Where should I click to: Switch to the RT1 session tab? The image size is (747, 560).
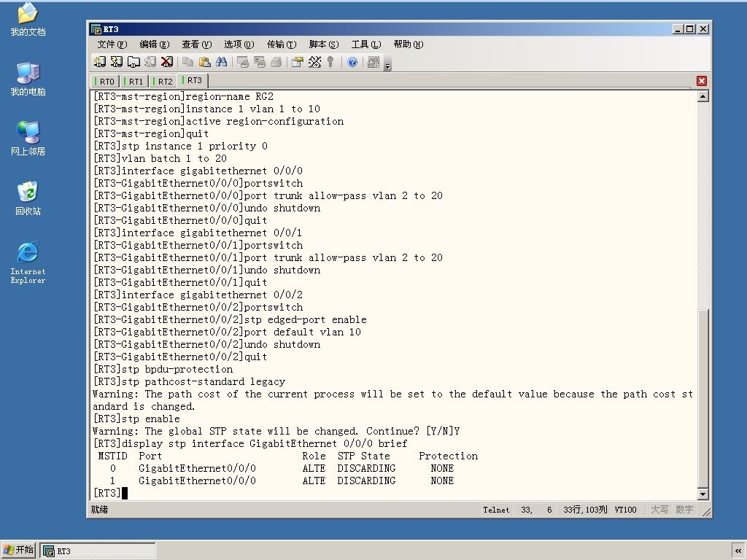tap(133, 82)
